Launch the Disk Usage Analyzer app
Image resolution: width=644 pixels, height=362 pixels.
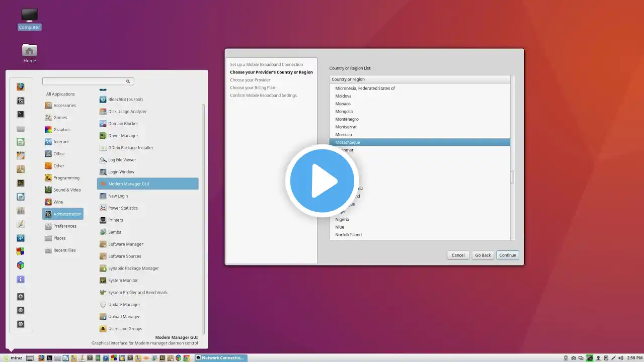click(127, 112)
